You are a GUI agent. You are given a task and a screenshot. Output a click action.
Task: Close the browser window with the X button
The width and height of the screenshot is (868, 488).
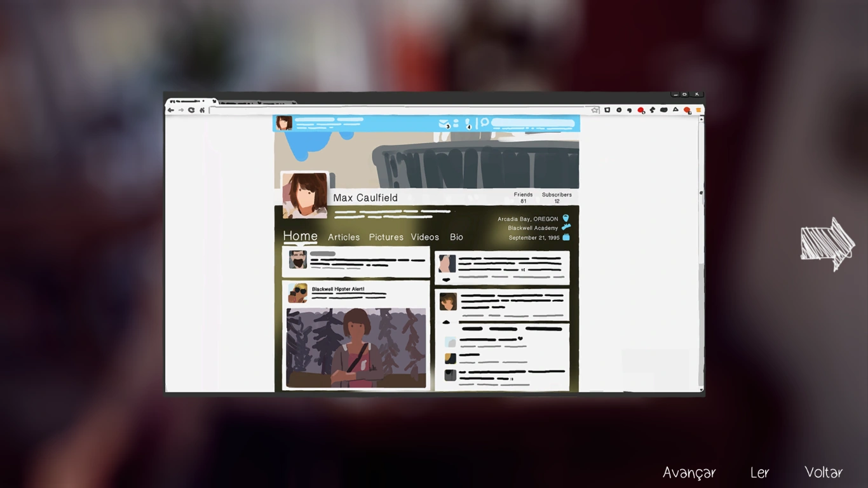(696, 95)
